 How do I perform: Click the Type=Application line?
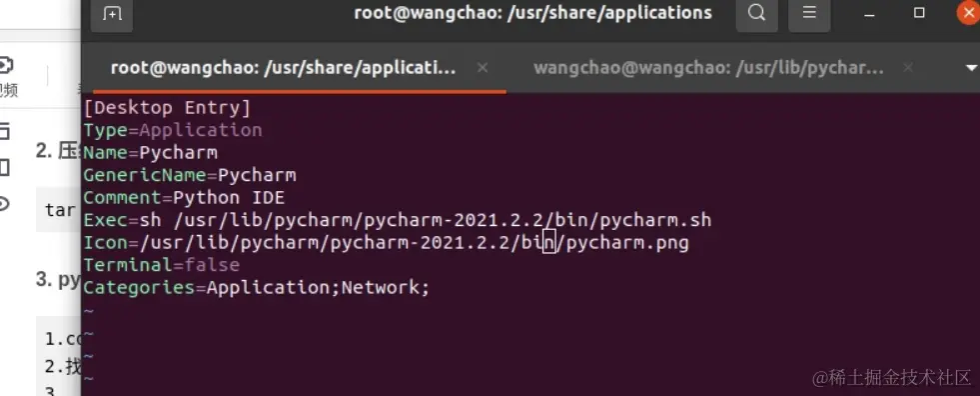coord(173,130)
